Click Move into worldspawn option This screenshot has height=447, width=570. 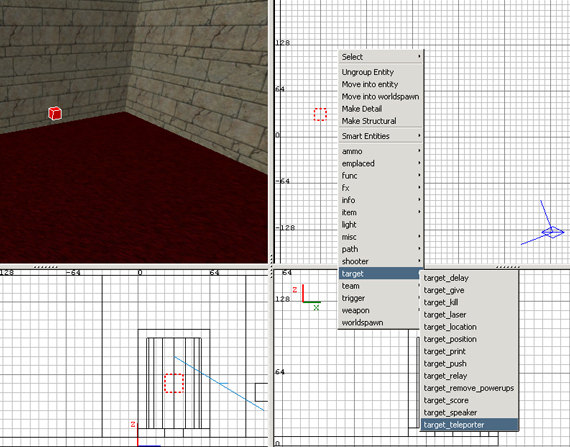pos(381,97)
